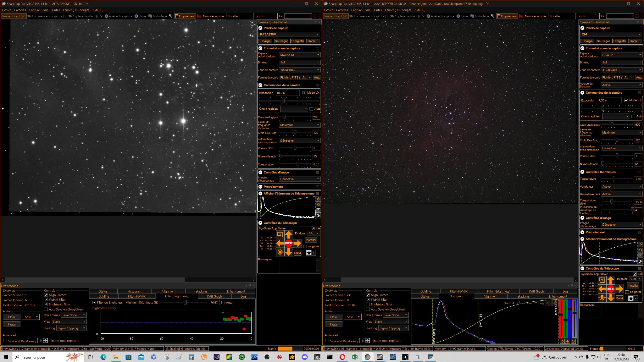Image resolution: width=644 pixels, height=362 pixels.
Task: Adjust Minimum Brightness slider in left window
Action: [185, 303]
